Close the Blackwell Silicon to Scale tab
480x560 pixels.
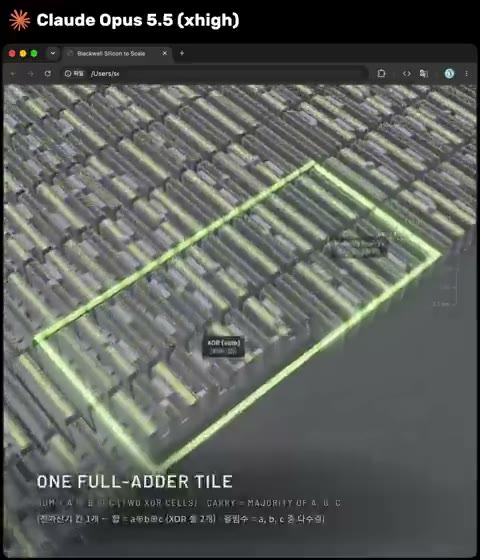coord(165,53)
